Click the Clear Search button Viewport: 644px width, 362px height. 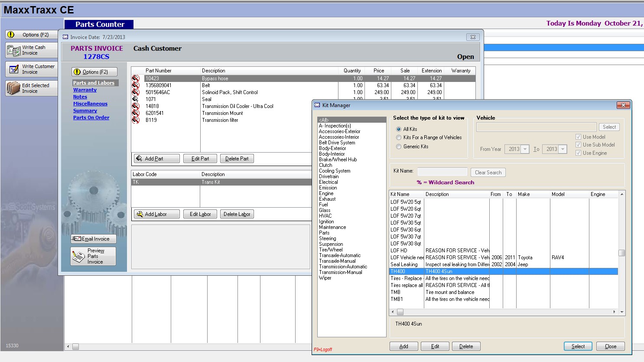coord(488,173)
